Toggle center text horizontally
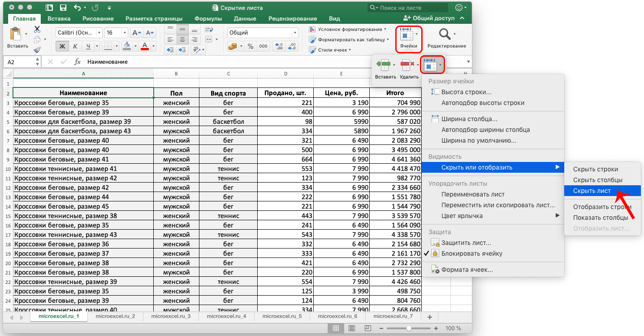 [182, 39]
